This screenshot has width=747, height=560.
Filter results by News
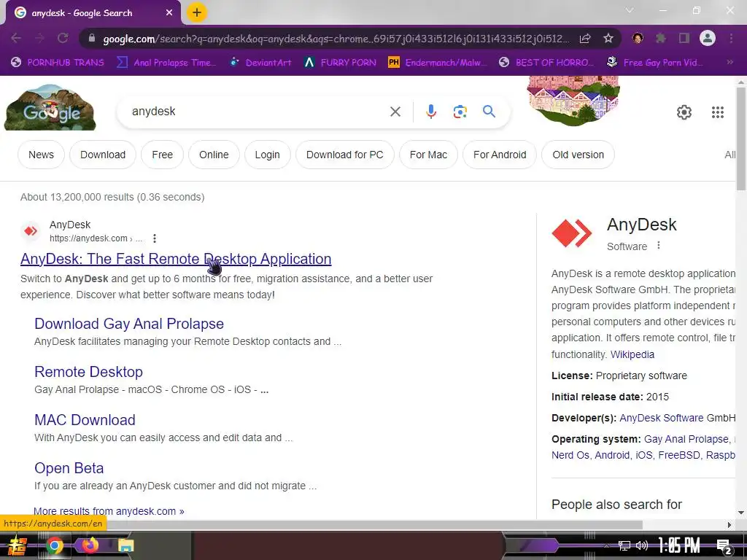pos(41,155)
